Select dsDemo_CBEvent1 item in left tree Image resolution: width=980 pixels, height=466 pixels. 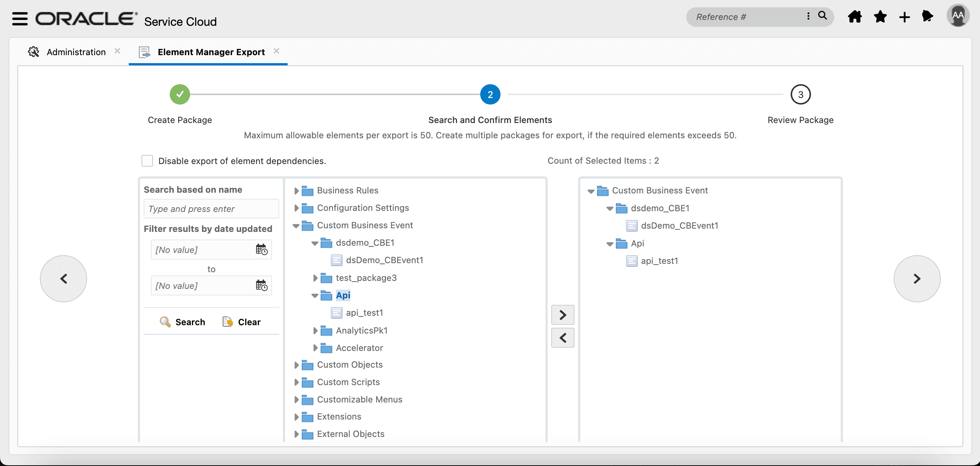(x=384, y=261)
